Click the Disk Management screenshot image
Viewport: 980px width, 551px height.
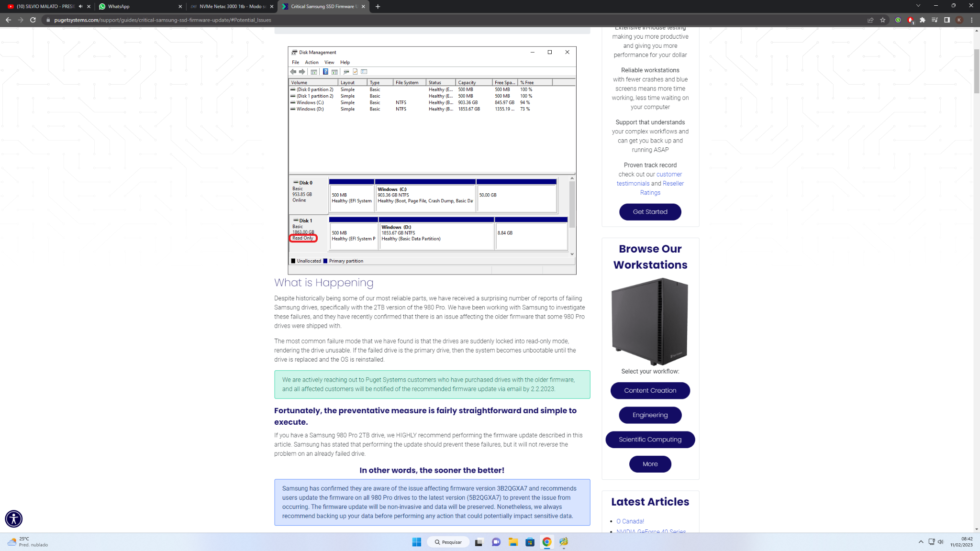tap(432, 160)
